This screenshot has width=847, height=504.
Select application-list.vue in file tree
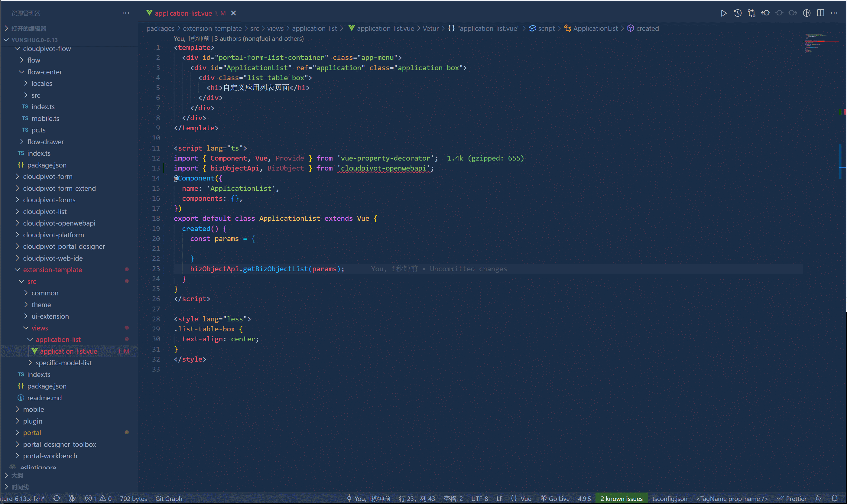(69, 351)
